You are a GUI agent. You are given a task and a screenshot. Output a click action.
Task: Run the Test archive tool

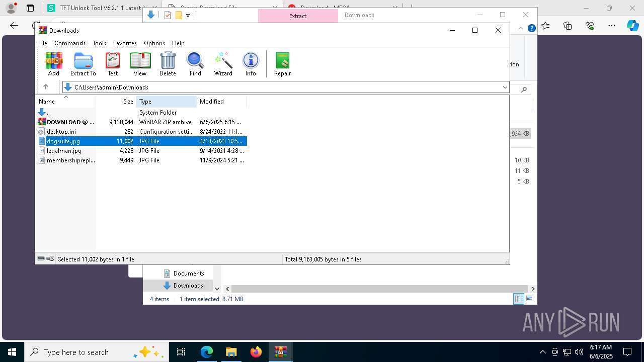[113, 64]
